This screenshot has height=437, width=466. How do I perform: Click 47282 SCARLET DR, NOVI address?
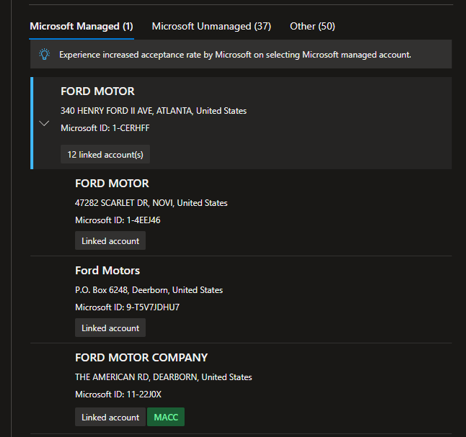click(x=151, y=203)
